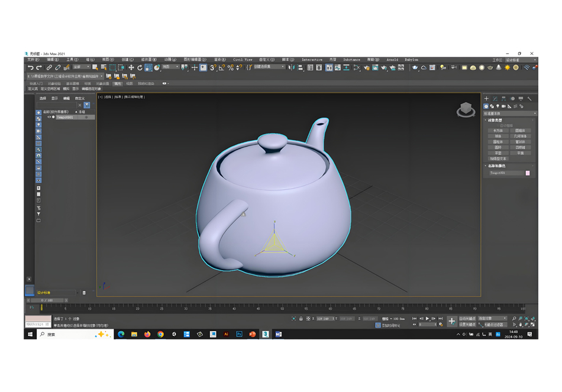
Task: Toggle Auto Key animation mode button
Action: click(x=467, y=319)
